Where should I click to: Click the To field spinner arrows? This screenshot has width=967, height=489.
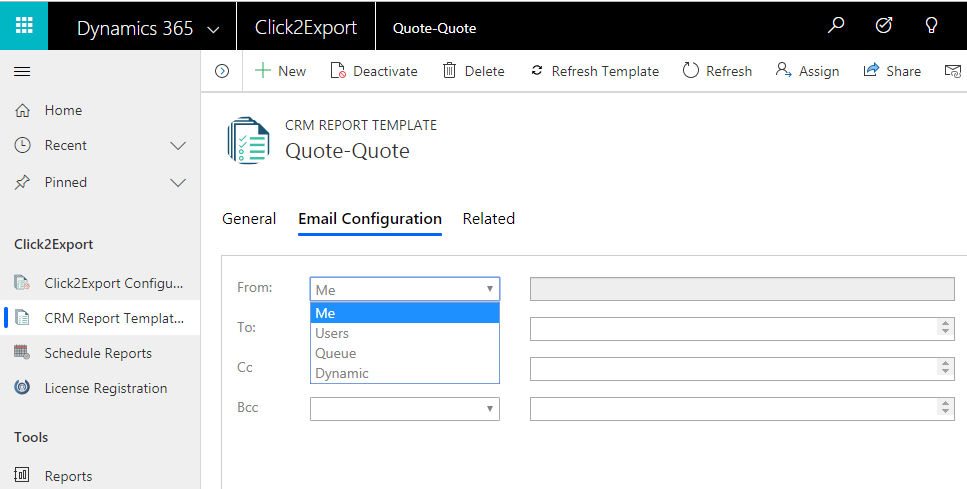tap(945, 327)
